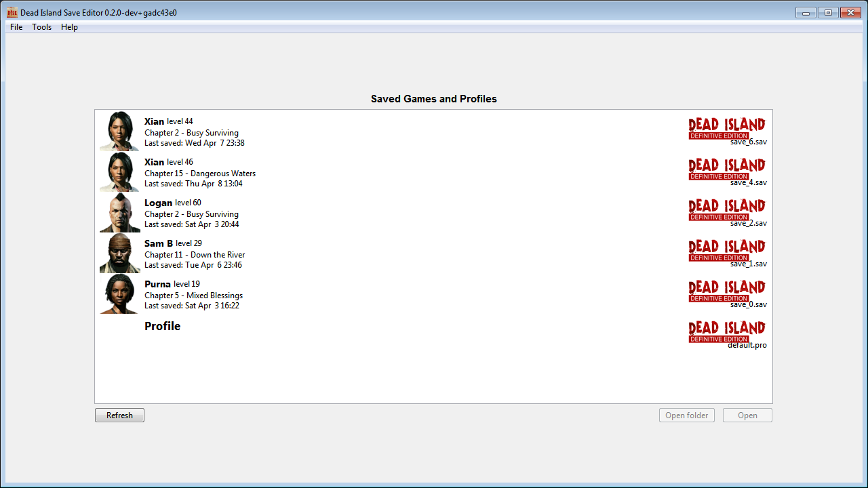Screen dimensions: 868x488
Task: Click 'Last saved: Sat Apr 3 20:44' text
Action: pyautogui.click(x=192, y=224)
